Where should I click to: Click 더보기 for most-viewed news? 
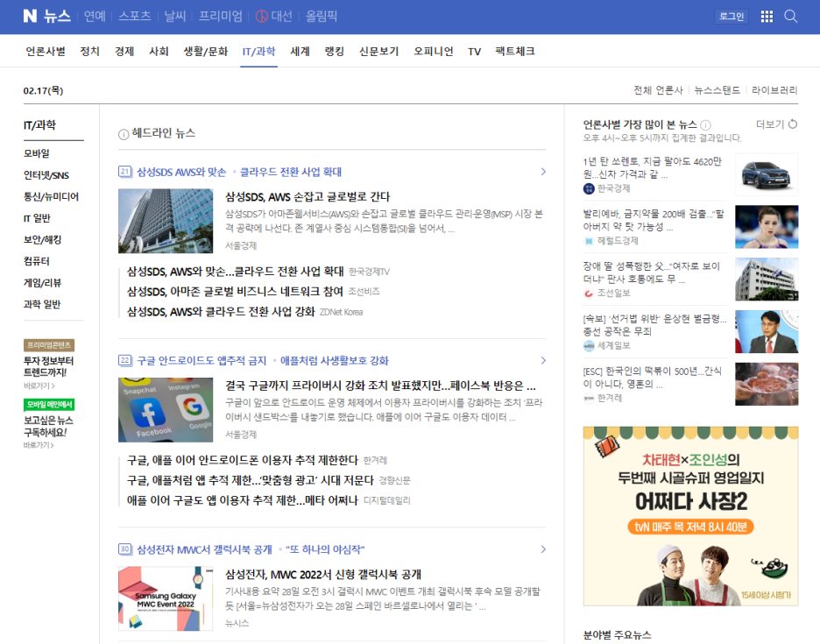coord(770,124)
